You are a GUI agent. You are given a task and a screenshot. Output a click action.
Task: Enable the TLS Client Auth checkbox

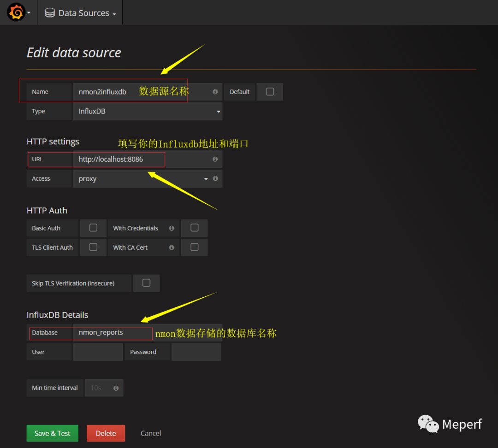click(x=93, y=247)
